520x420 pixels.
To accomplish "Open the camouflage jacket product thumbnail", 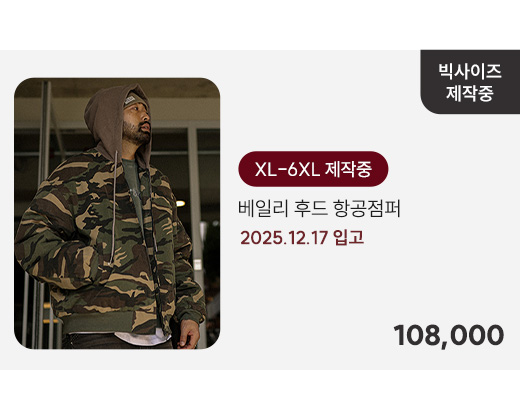I will point(117,213).
